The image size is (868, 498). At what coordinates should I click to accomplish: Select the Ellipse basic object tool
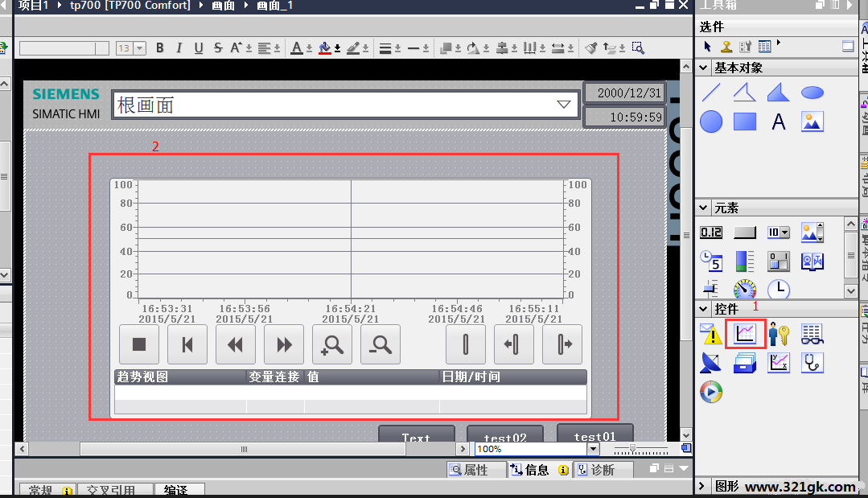[812, 93]
